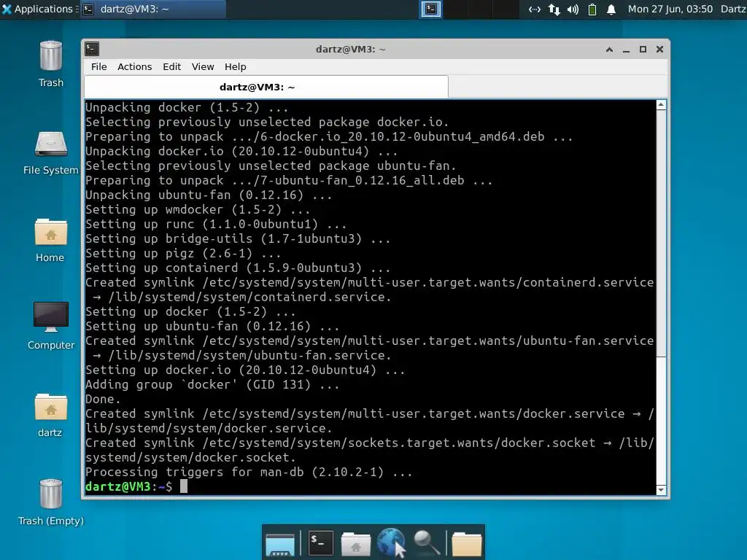Open the Help menu in terminal
The width and height of the screenshot is (747, 560).
(236, 66)
